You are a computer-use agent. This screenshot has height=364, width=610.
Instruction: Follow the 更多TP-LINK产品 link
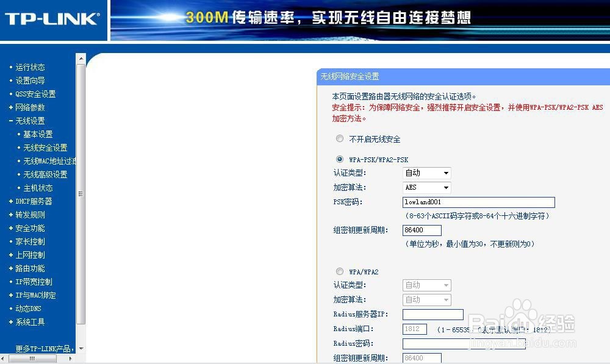45,348
